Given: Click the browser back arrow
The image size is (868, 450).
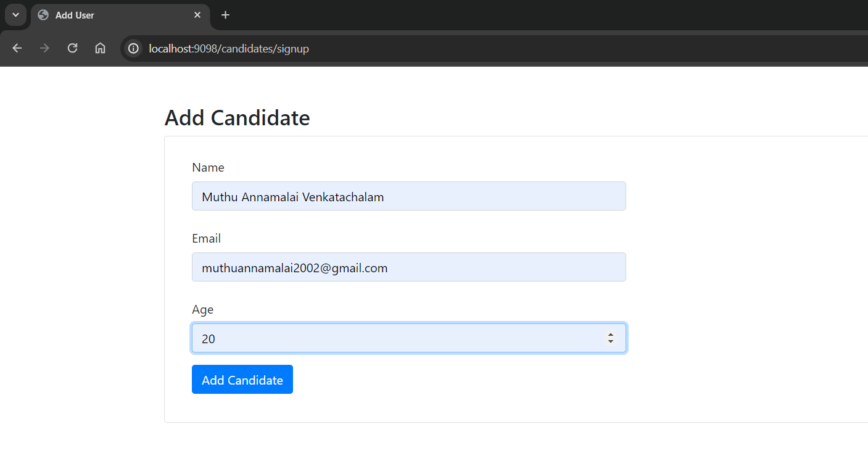Looking at the screenshot, I should [x=17, y=48].
